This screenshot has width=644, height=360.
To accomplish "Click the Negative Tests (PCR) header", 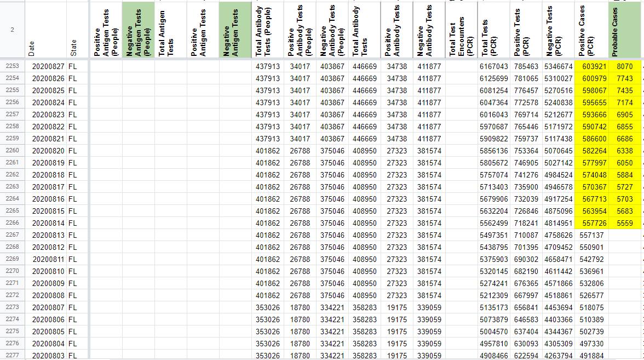I will coord(559,30).
